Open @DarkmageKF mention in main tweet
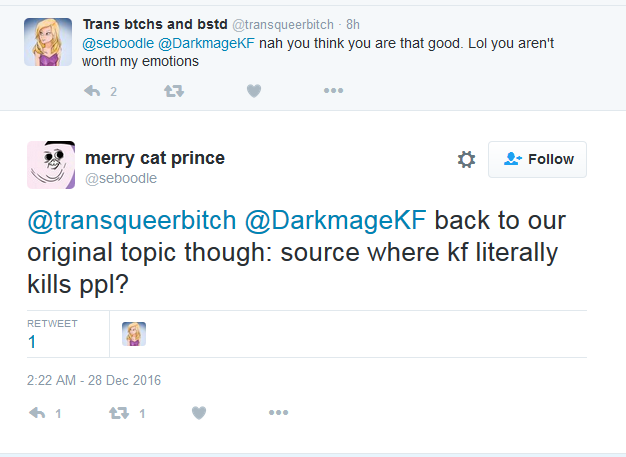 pos(335,220)
